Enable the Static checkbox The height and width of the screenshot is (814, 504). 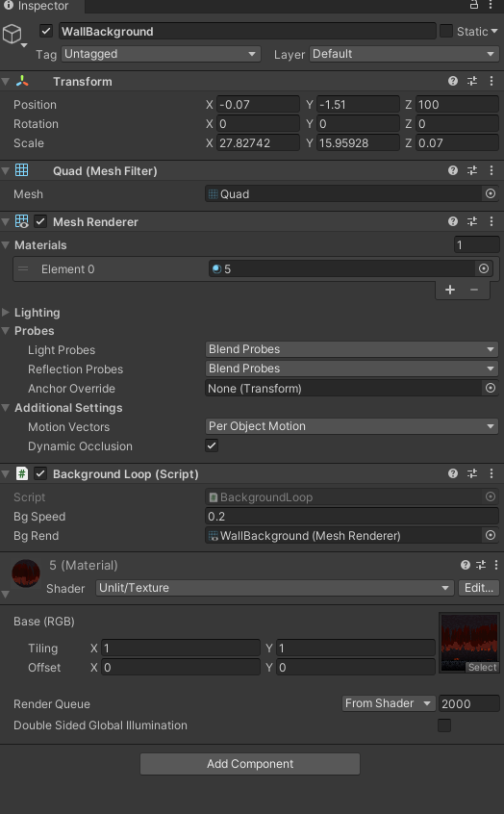point(446,31)
